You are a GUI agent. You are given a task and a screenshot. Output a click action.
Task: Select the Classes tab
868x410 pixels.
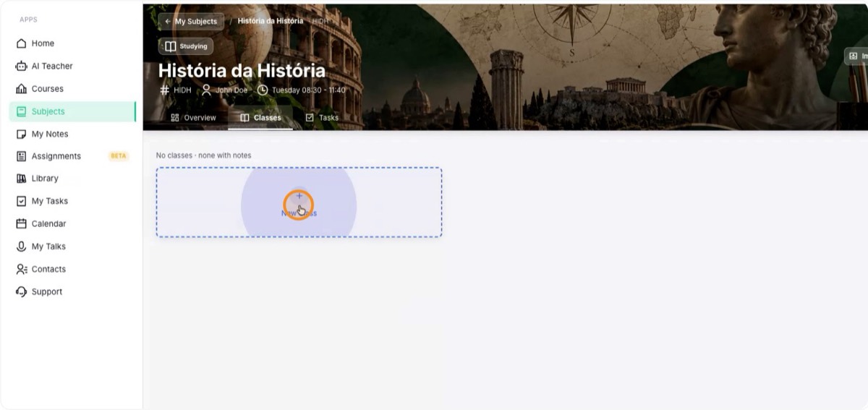click(260, 118)
